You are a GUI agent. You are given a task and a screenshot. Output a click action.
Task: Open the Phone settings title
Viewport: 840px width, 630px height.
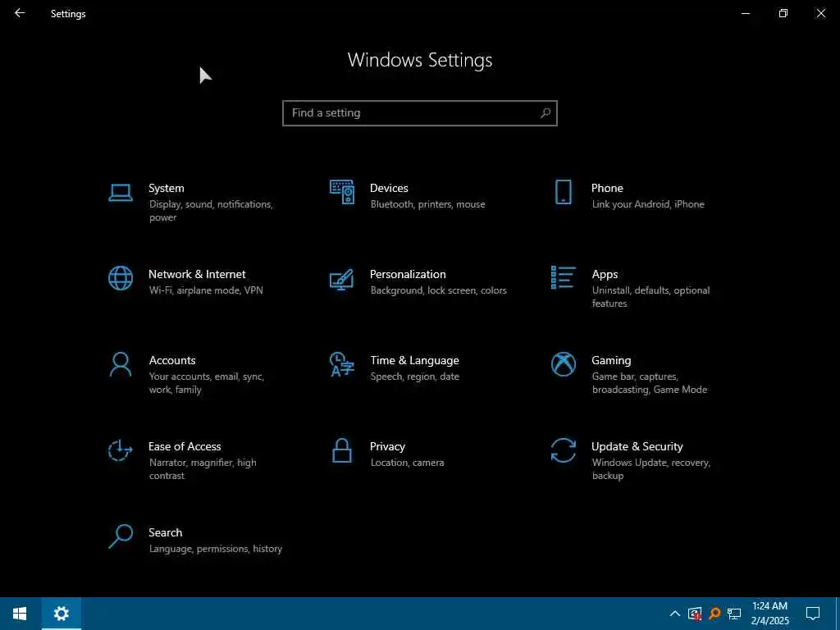pyautogui.click(x=607, y=188)
